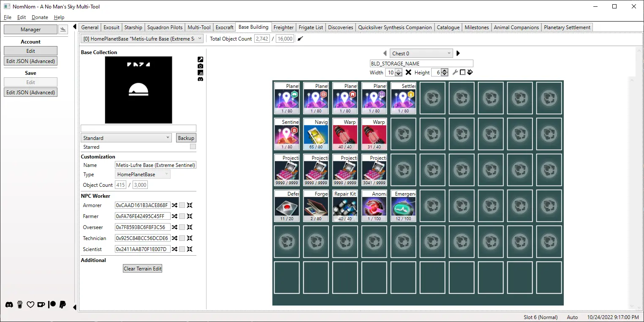Click the Backup button
This screenshot has height=322, width=644.
click(x=186, y=138)
